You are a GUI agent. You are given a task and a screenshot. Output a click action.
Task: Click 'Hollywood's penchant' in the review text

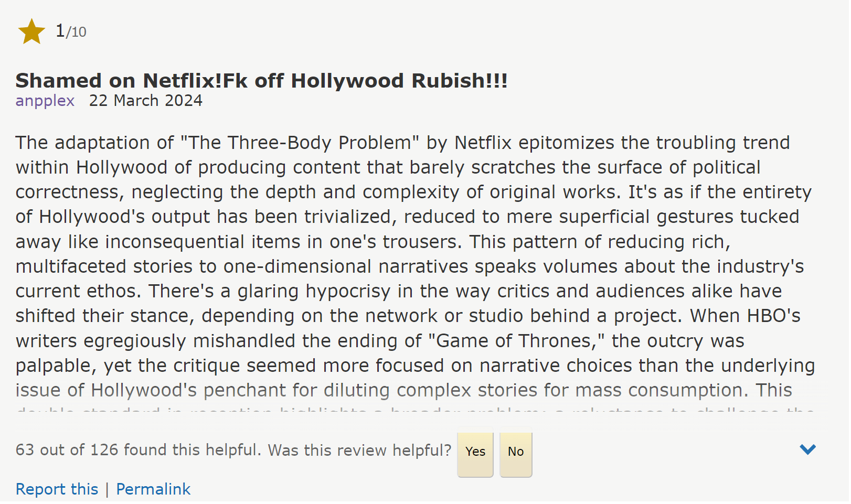click(204, 390)
